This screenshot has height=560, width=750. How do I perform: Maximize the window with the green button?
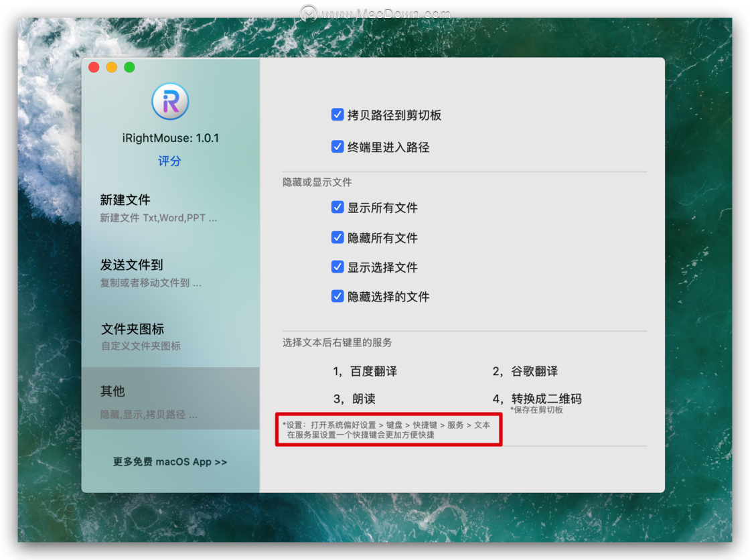129,68
